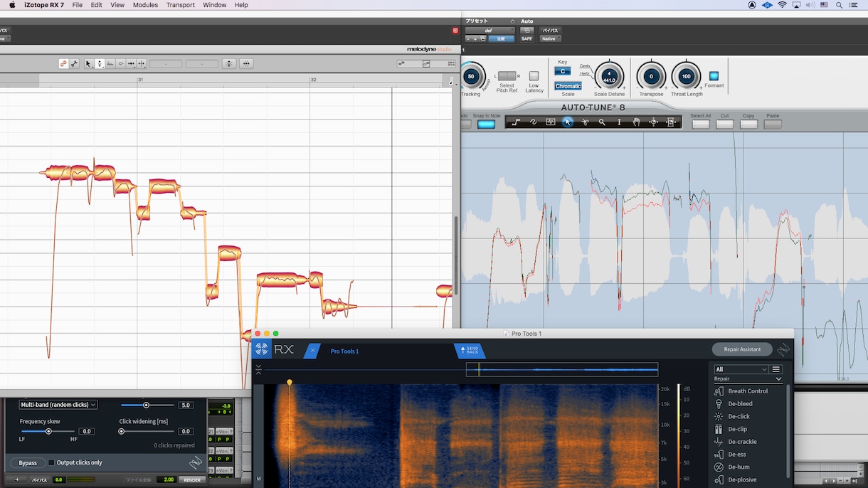Open the def preset dropdown

pyautogui.click(x=489, y=31)
